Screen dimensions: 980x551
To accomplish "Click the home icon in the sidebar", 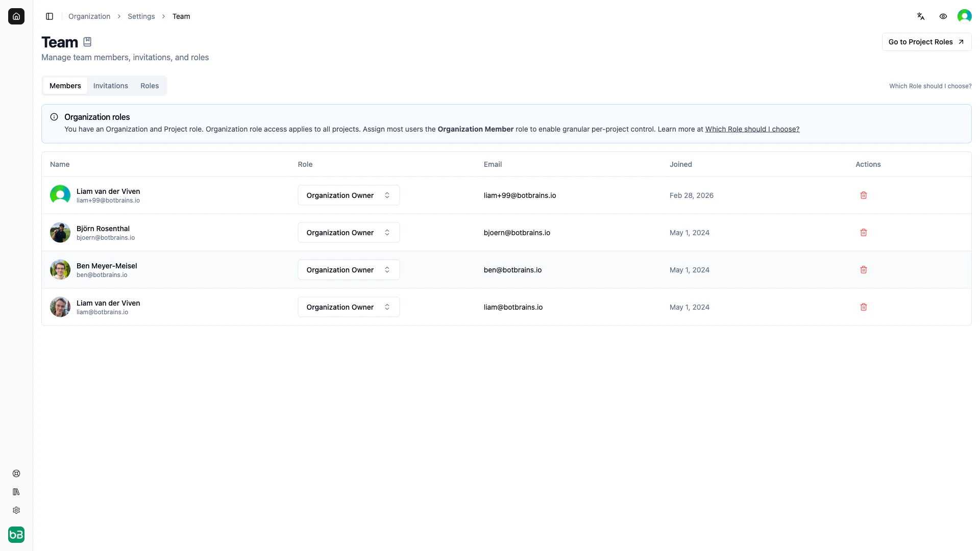I will 16,16.
